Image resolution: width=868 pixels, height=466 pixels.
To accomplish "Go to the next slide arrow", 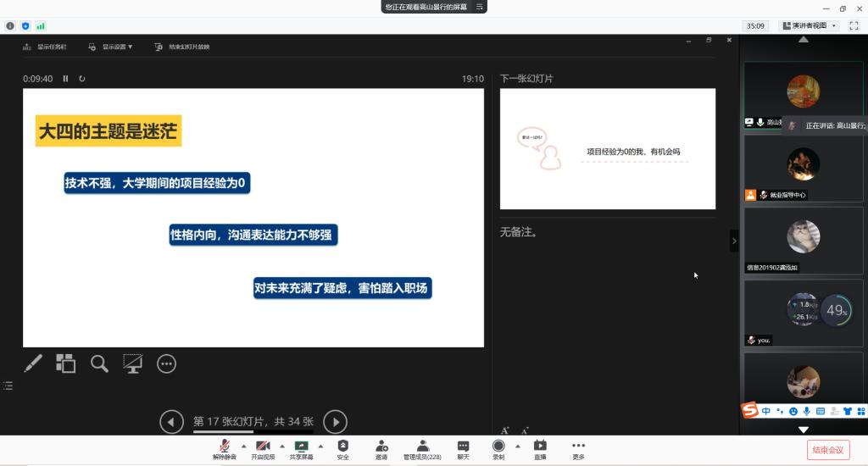I will [336, 421].
